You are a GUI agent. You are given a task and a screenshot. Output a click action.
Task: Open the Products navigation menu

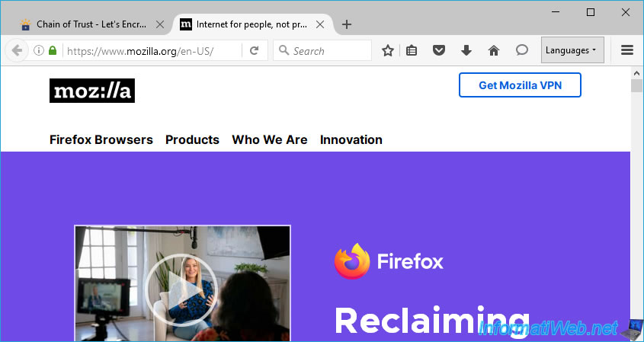192,139
